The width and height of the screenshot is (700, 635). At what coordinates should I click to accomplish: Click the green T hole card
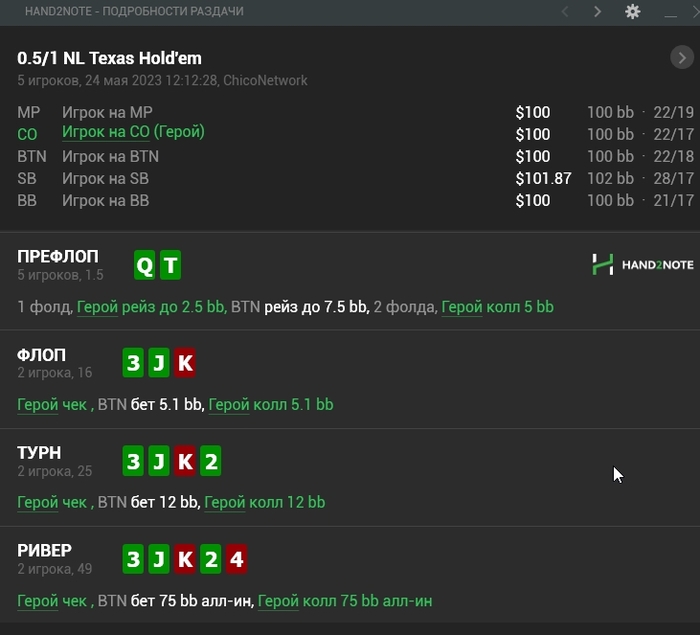171,265
